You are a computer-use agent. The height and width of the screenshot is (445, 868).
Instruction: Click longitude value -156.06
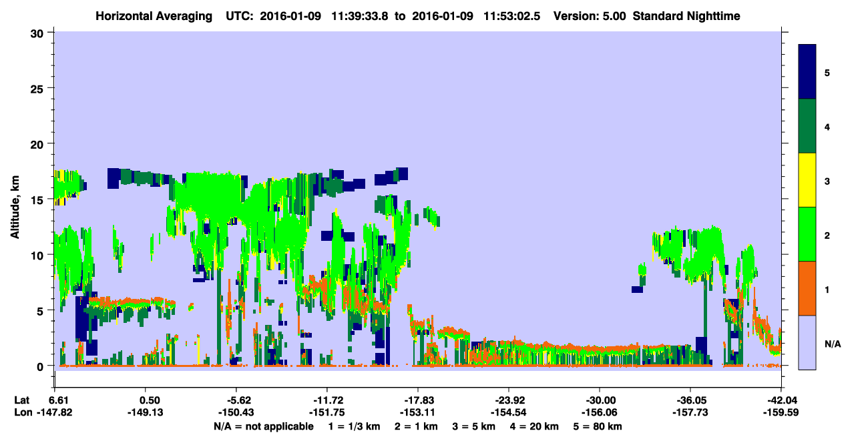tap(600, 412)
